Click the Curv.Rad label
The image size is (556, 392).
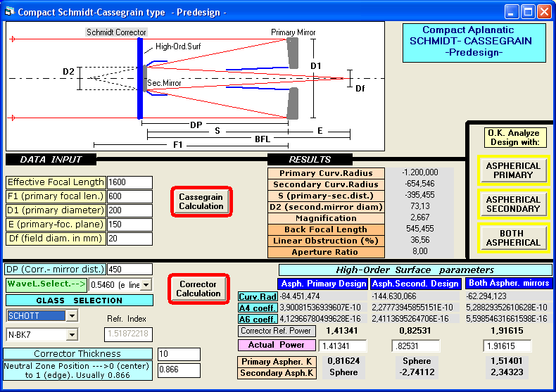click(258, 296)
